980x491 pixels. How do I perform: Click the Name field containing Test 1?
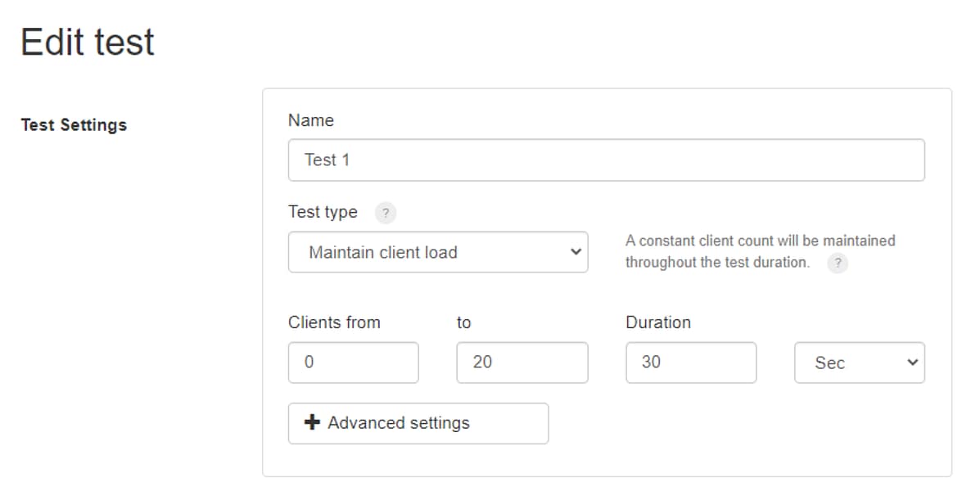[606, 160]
